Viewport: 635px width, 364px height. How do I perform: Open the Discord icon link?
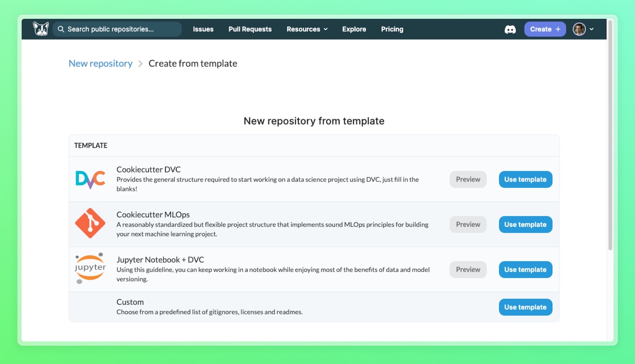[510, 29]
